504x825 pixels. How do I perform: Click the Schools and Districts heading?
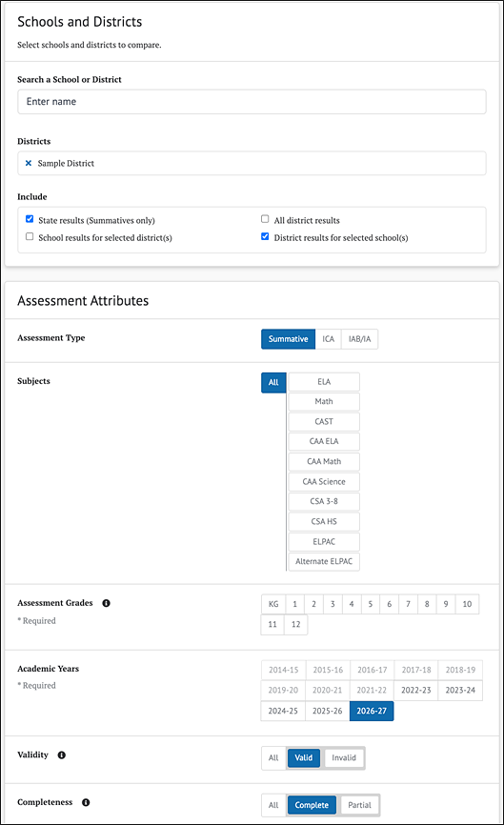click(x=80, y=22)
